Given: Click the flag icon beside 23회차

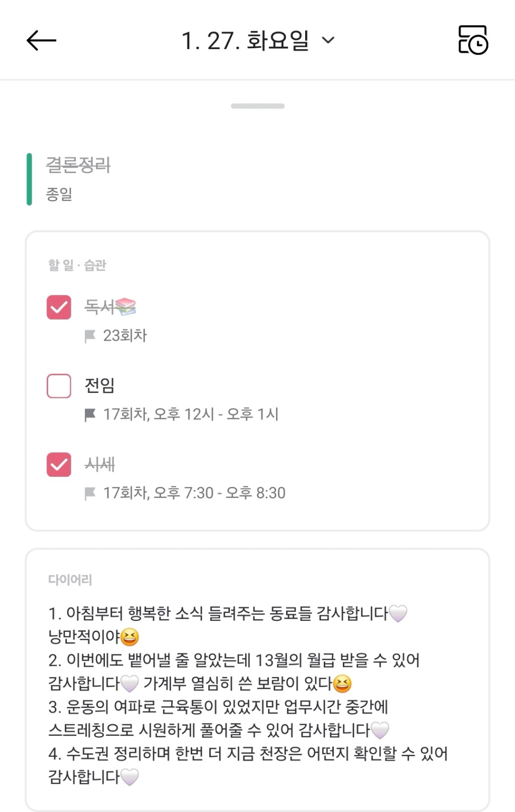Looking at the screenshot, I should 90,336.
